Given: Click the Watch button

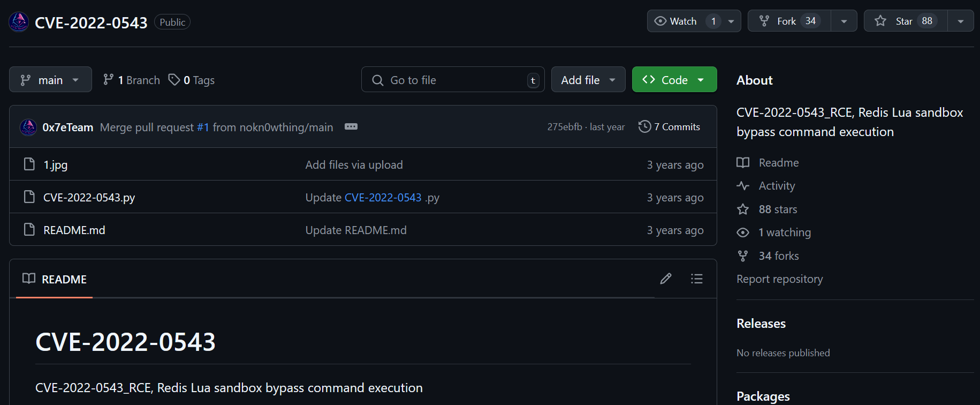Looking at the screenshot, I should coord(684,21).
